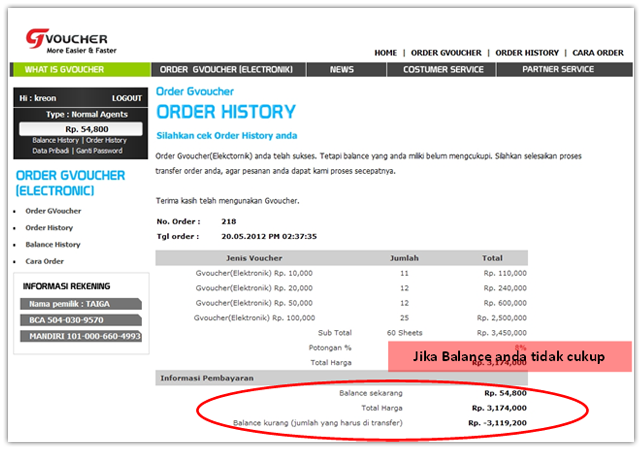Click the Rp. 2,500,000 total cell
This screenshot has width=640, height=451.
pyautogui.click(x=502, y=318)
